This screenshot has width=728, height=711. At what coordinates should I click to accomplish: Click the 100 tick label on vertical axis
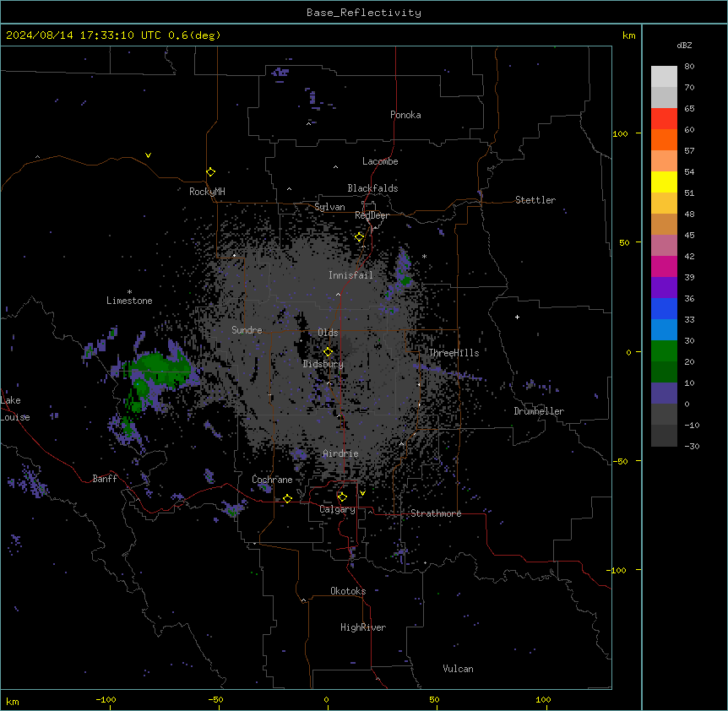pos(620,133)
